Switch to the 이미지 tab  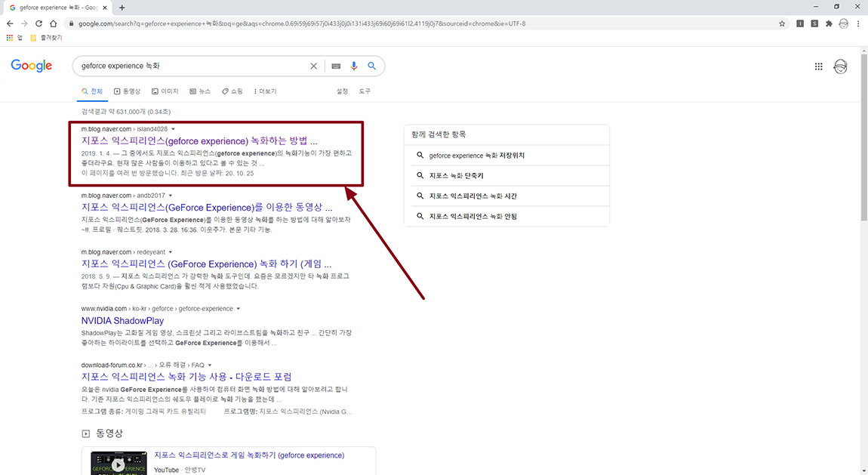click(165, 91)
